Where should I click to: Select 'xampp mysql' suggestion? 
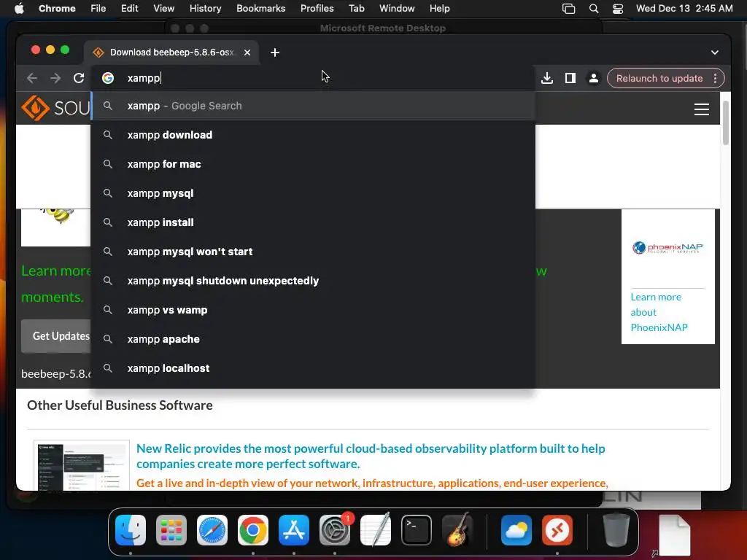314,193
